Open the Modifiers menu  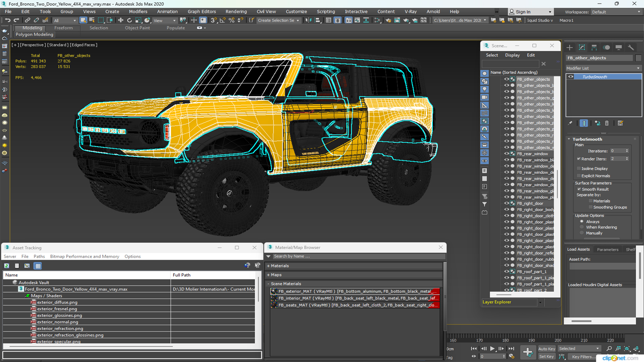[138, 11]
